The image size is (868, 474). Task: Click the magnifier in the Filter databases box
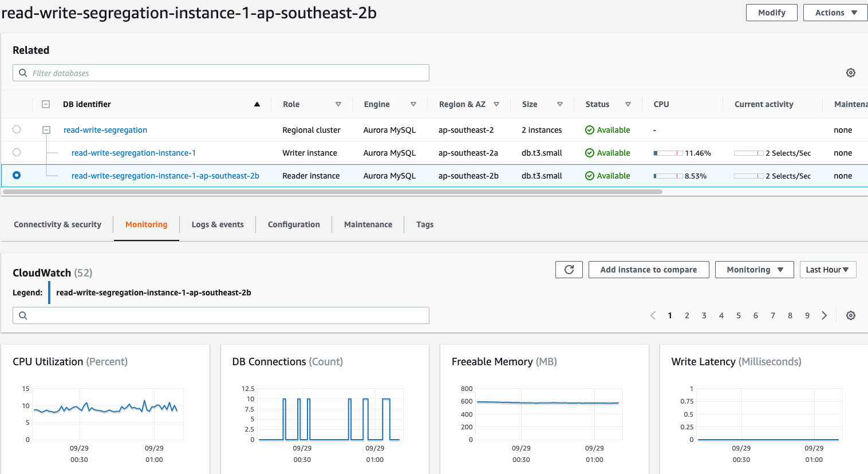click(22, 73)
